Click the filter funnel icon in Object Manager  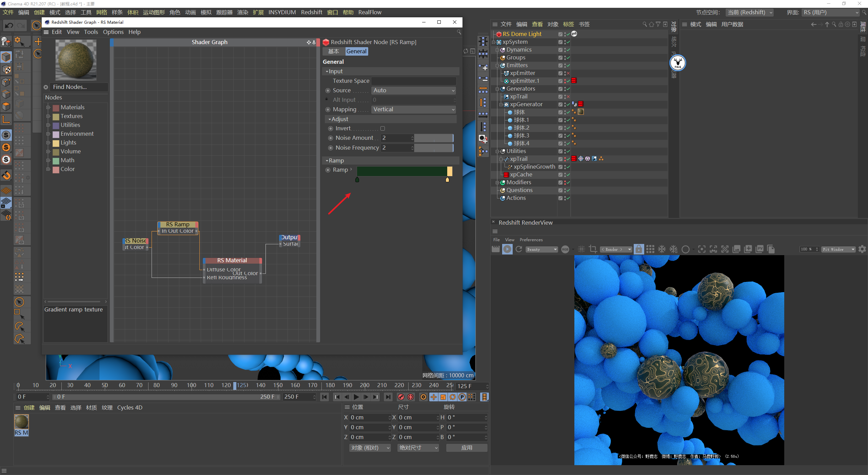tap(658, 24)
